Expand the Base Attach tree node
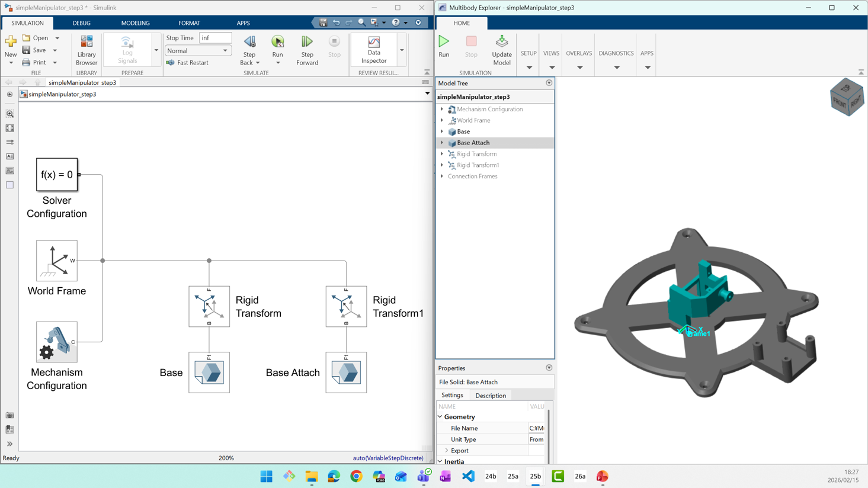 click(x=442, y=143)
